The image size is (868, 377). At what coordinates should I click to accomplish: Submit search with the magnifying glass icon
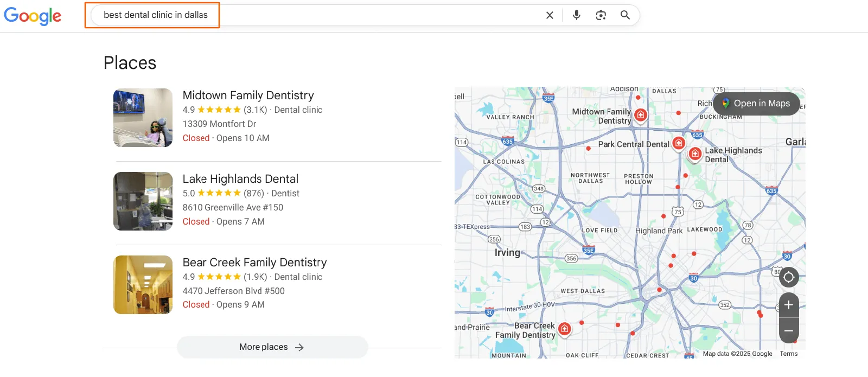click(625, 15)
